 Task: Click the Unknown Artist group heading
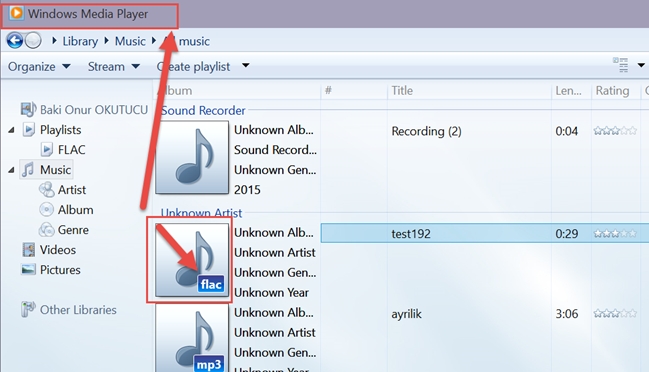point(201,213)
